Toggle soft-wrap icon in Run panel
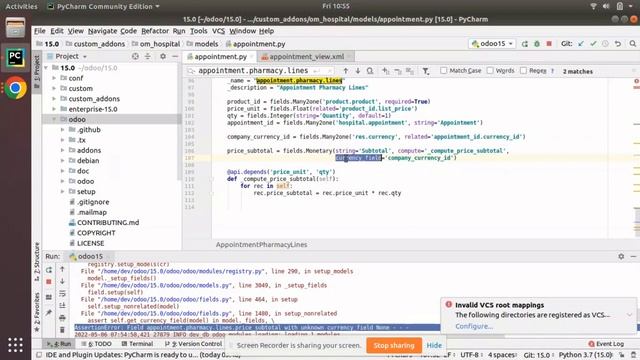The image size is (640, 360). 62,293
